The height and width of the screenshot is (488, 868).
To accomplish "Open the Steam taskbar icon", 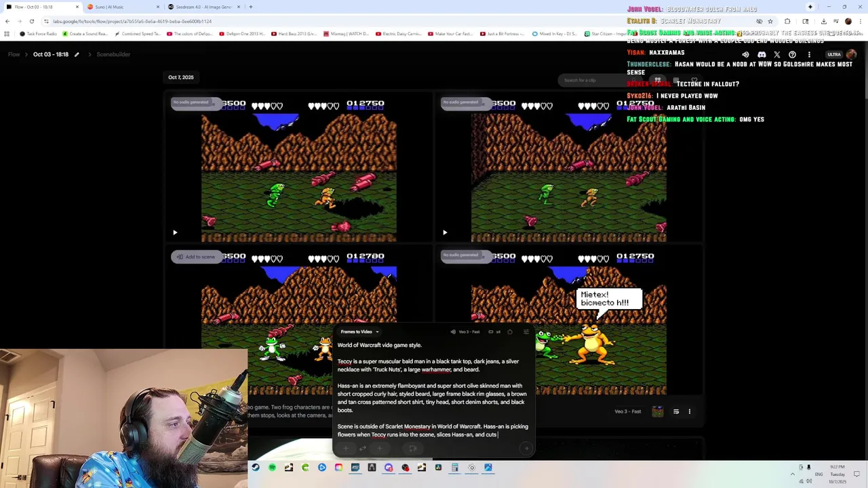I will pyautogui.click(x=255, y=467).
